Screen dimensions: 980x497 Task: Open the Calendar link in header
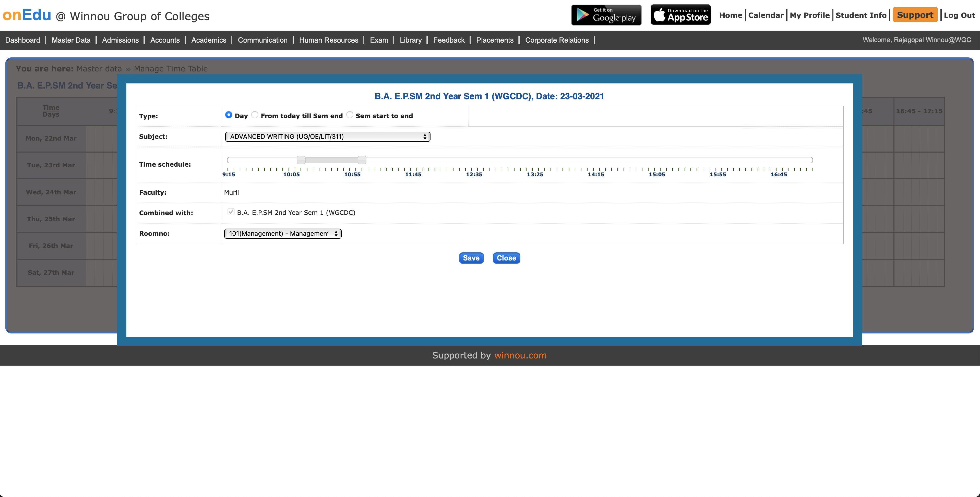pyautogui.click(x=766, y=15)
